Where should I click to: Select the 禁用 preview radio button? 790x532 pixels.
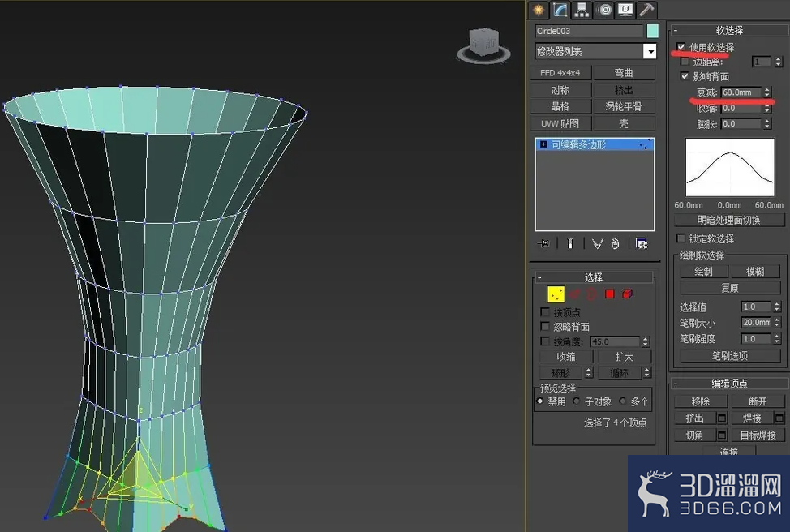[x=540, y=401]
